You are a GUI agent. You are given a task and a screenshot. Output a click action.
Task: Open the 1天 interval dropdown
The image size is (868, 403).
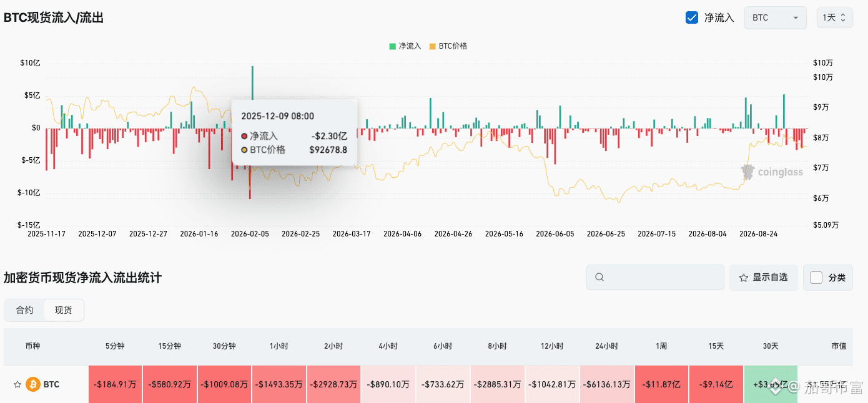tap(834, 17)
